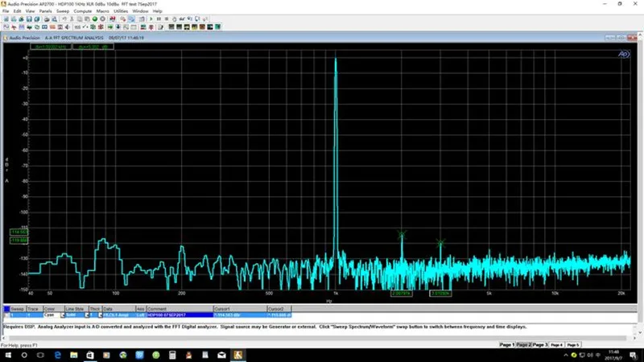This screenshot has width=644, height=362.
Task: Open the Macro menu
Action: 103,11
